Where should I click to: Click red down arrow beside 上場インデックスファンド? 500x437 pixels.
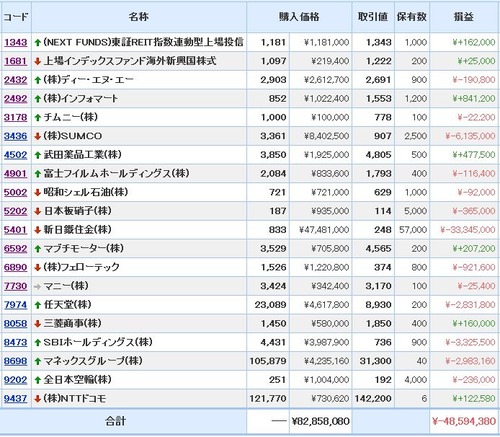tap(38, 61)
